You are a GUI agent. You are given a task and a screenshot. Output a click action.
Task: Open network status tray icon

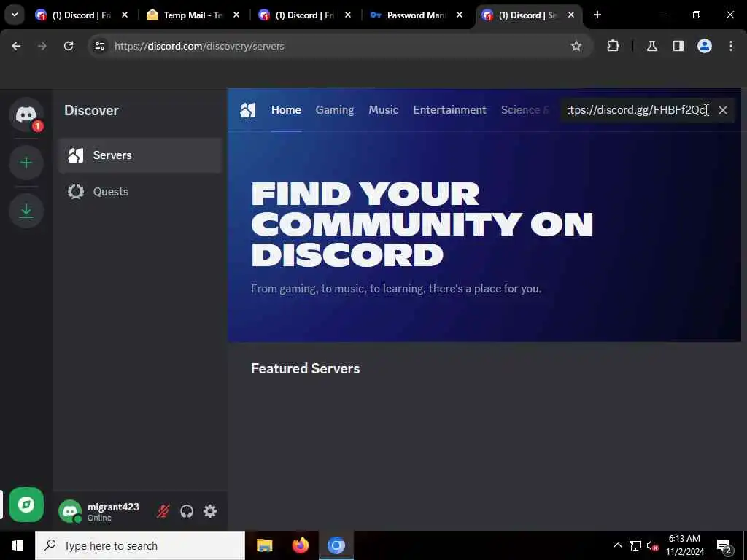[635, 545]
